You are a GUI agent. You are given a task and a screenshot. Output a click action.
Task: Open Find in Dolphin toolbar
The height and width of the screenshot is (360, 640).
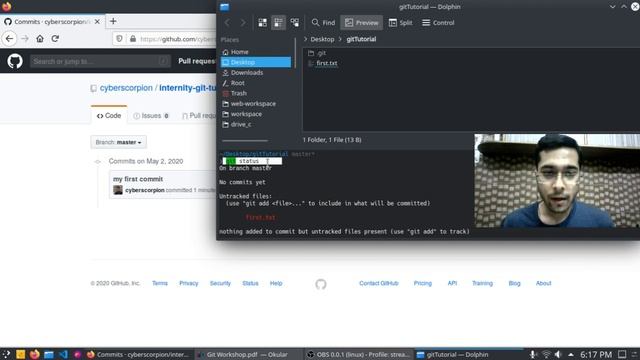(x=323, y=23)
